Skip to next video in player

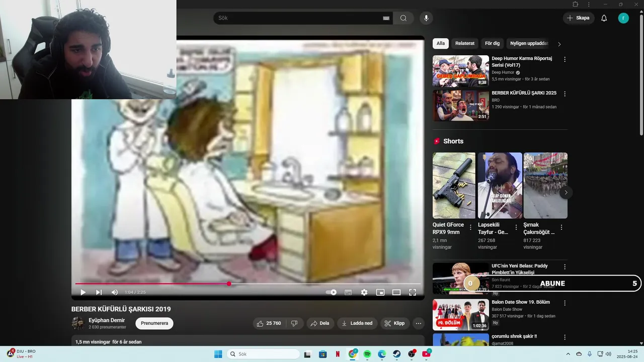pyautogui.click(x=99, y=292)
